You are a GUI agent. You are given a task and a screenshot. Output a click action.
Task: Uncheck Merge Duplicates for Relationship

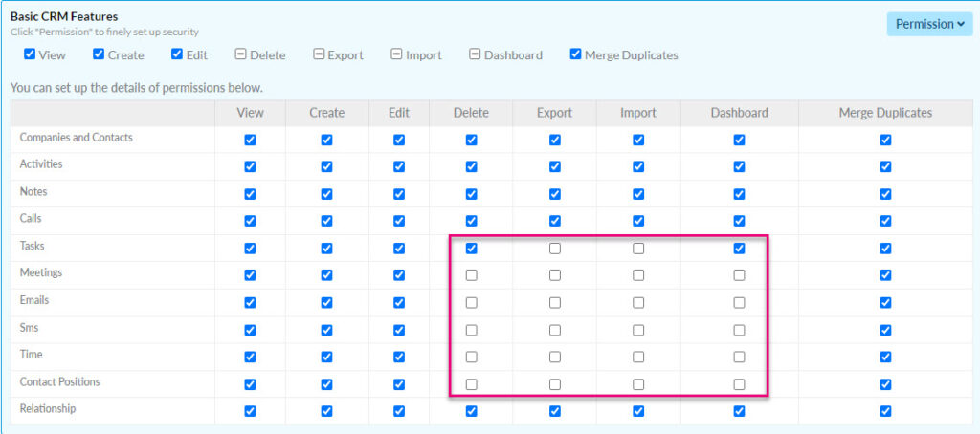tap(885, 411)
